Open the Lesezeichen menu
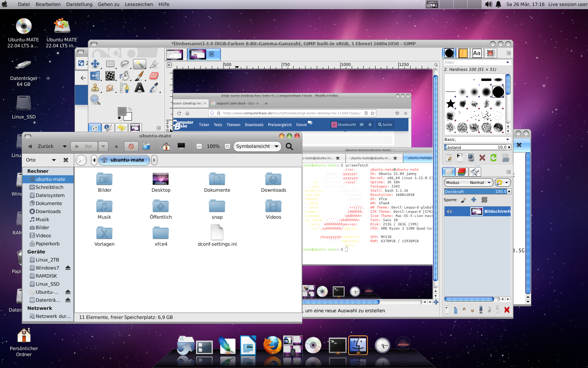Screen dimensions: 588x368 [x=139, y=4]
